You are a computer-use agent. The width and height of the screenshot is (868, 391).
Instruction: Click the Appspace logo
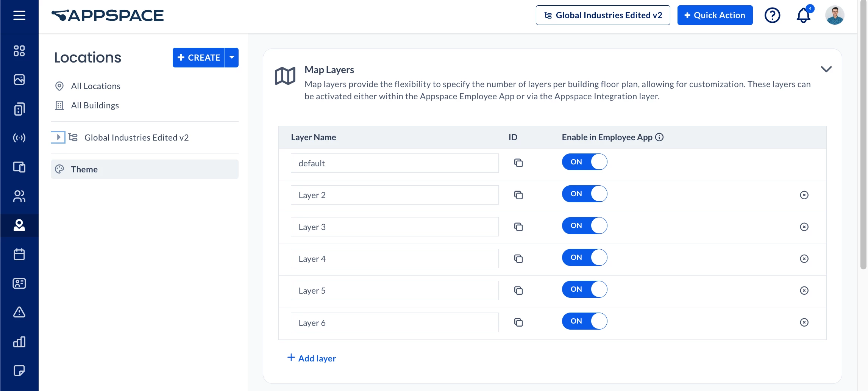[108, 16]
